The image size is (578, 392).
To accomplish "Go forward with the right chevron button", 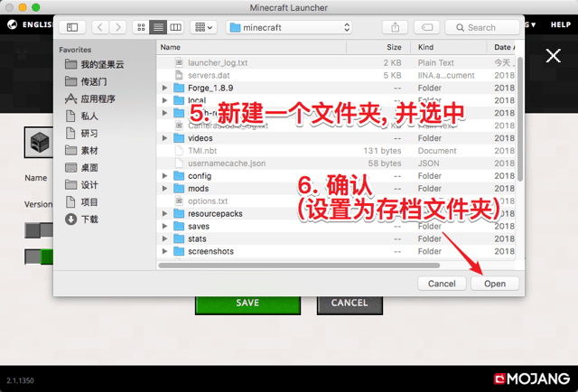I will [117, 27].
